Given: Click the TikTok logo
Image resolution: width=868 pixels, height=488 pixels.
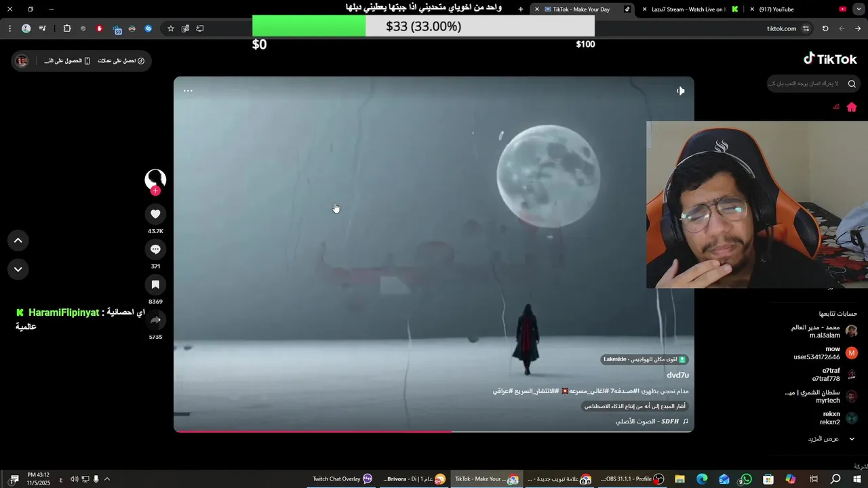Looking at the screenshot, I should pyautogui.click(x=831, y=59).
